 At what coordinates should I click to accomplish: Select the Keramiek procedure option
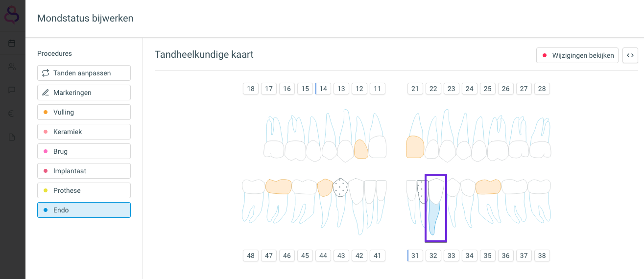click(x=84, y=132)
